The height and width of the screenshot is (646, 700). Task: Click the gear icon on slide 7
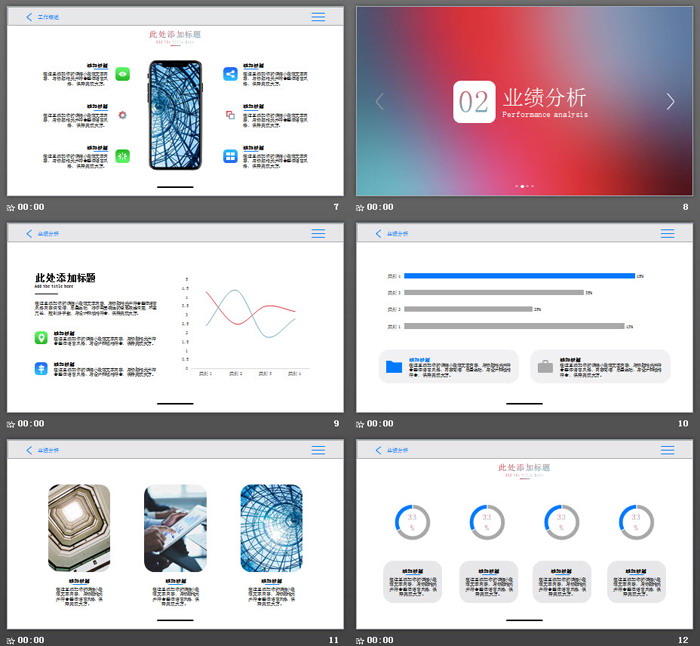click(x=122, y=115)
